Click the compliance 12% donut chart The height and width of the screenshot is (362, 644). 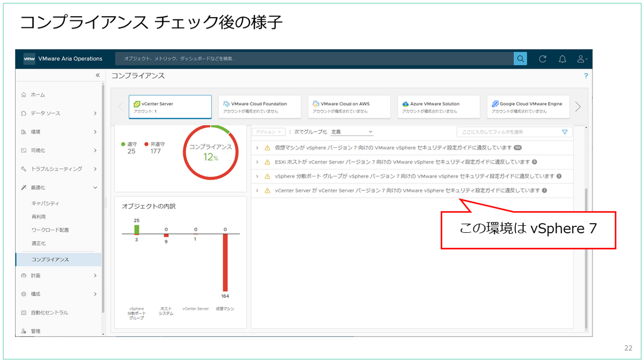point(211,152)
